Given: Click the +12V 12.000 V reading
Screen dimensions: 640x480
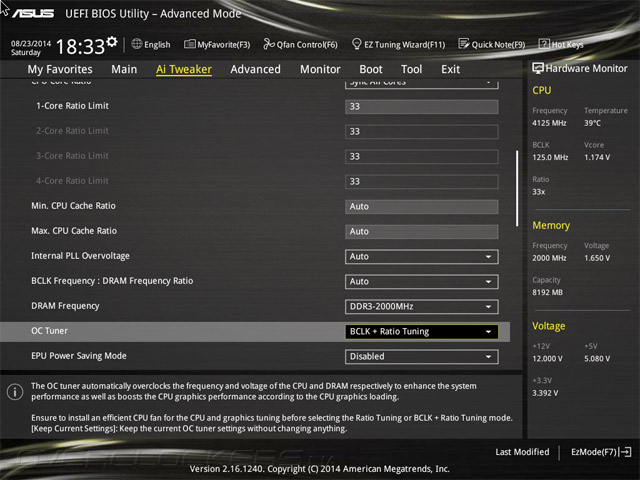Looking at the screenshot, I should (547, 358).
